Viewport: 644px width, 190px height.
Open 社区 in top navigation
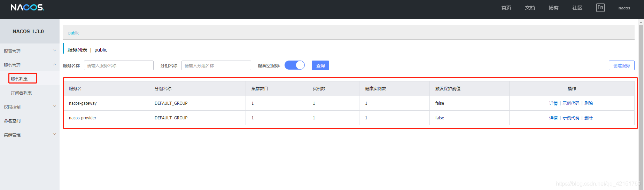(x=577, y=8)
